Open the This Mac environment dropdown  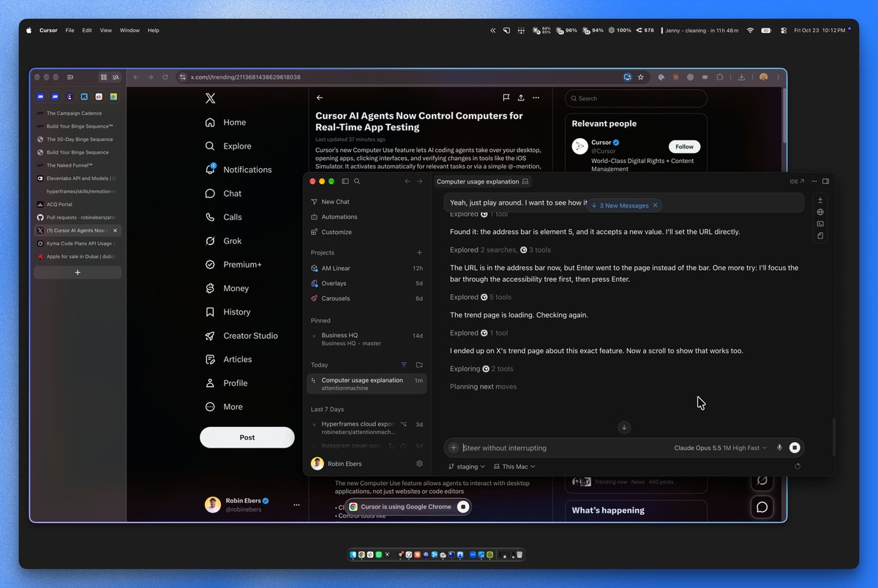[x=514, y=467]
